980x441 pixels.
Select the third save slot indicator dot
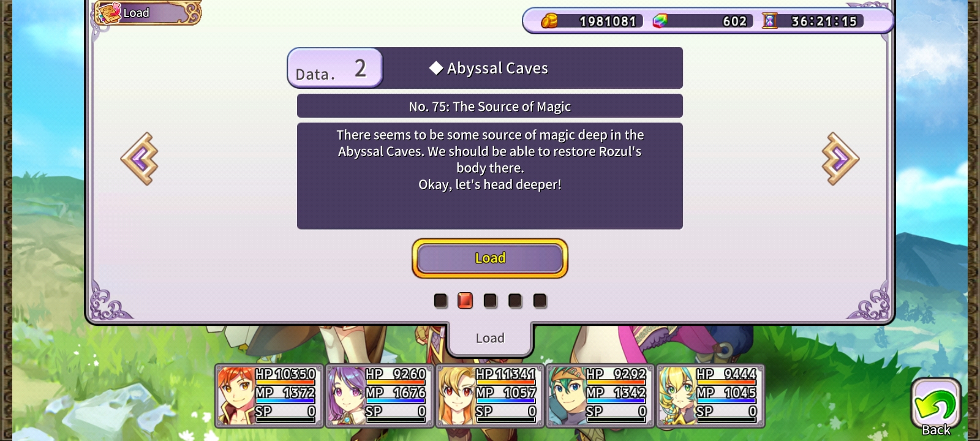coord(490,301)
